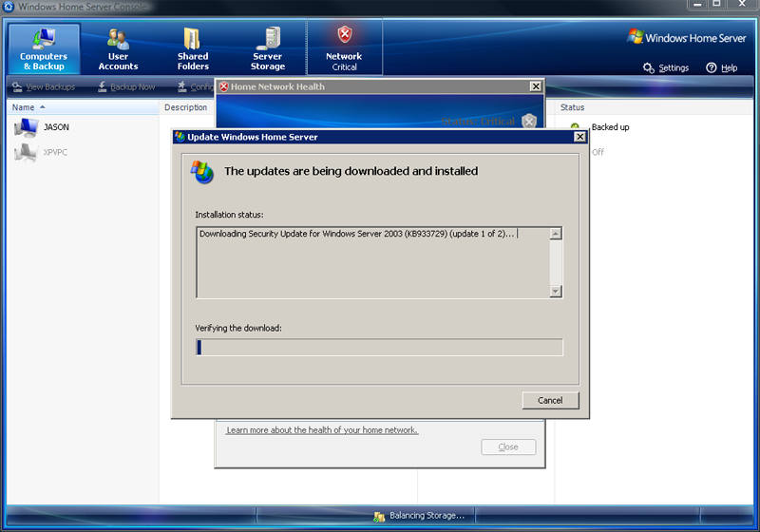Click the Home Network Health critical icon
This screenshot has width=760, height=532.
[x=224, y=86]
